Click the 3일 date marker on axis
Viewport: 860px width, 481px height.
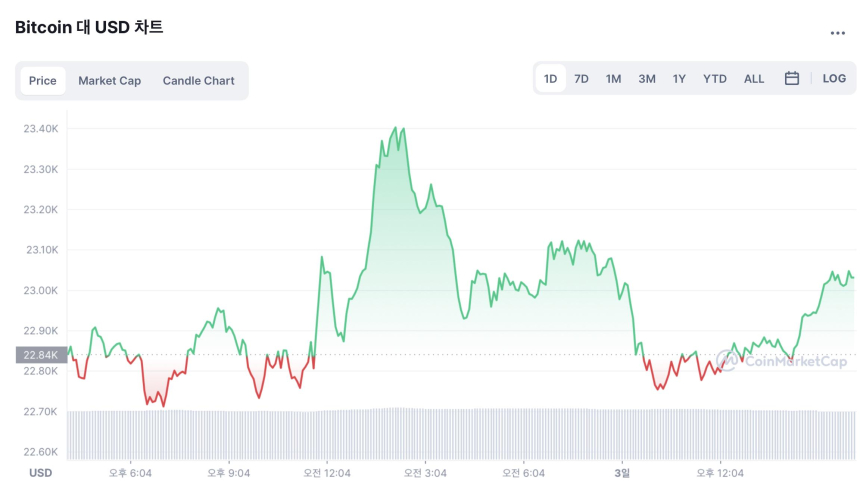point(622,473)
